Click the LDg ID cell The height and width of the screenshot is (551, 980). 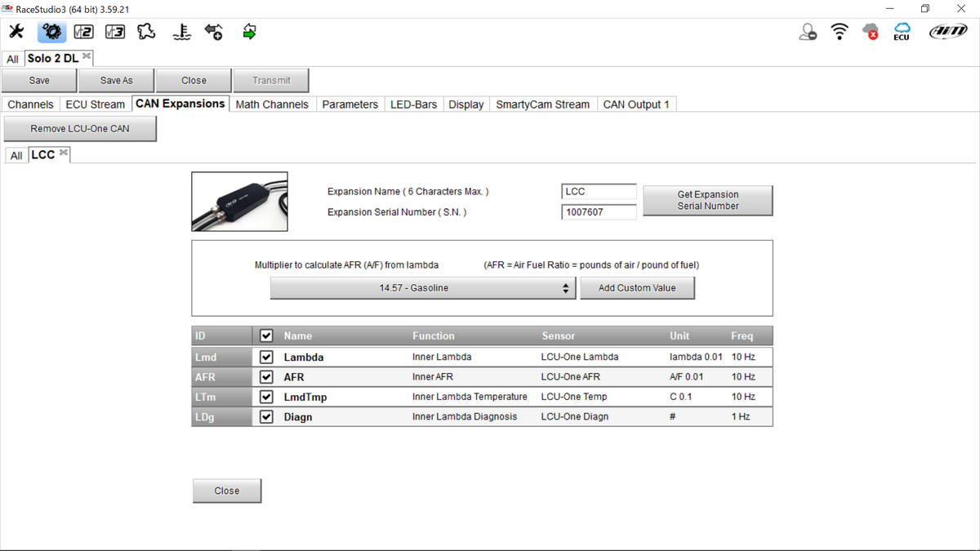(x=221, y=417)
